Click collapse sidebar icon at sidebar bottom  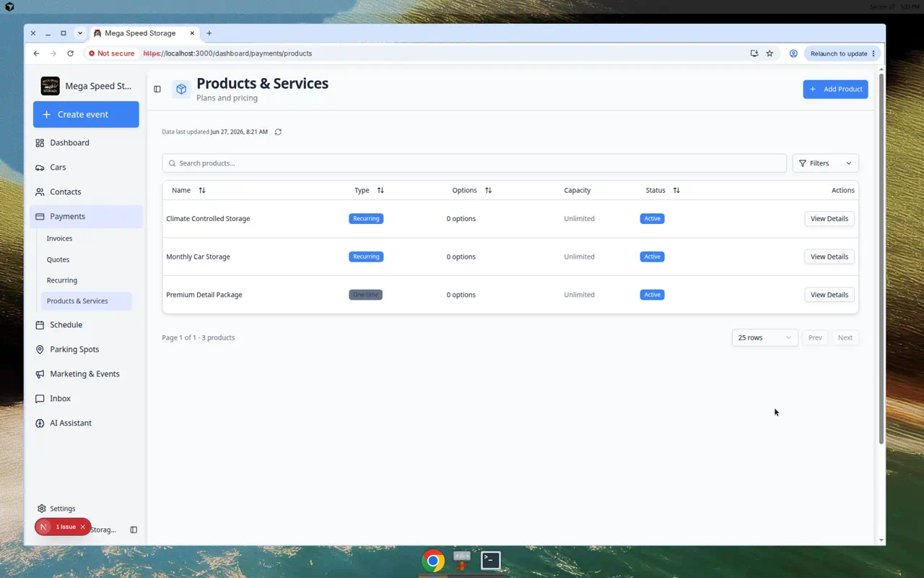(x=134, y=530)
